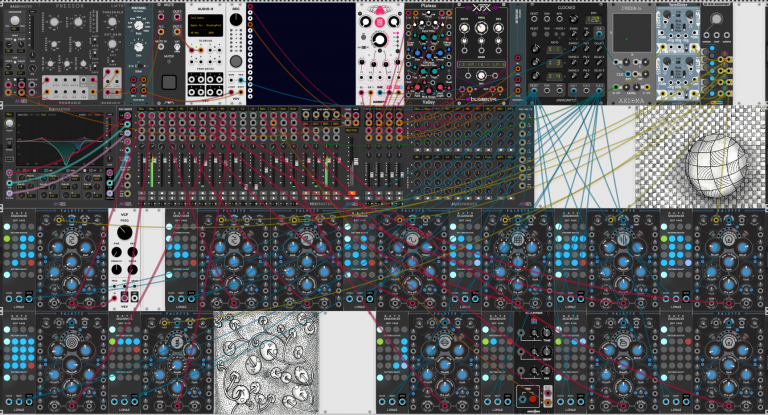Image resolution: width=768 pixels, height=415 pixels.
Task: Click the REC module GATE jack
Action: tap(232, 80)
